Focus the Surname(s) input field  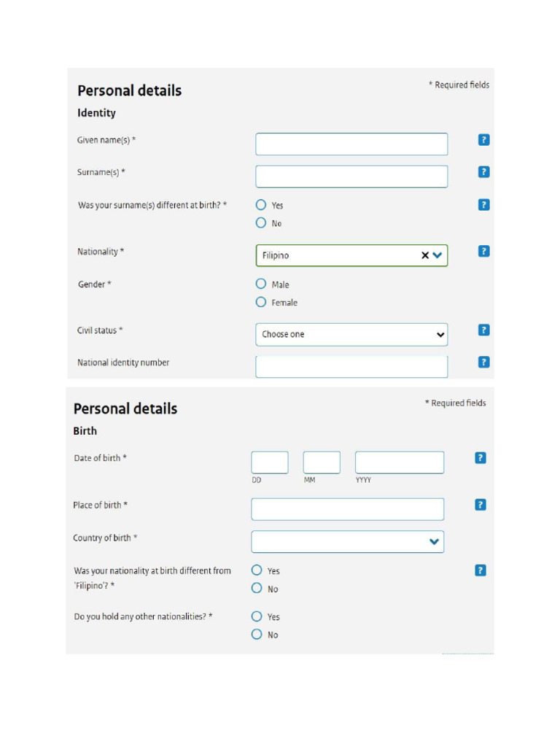click(351, 177)
